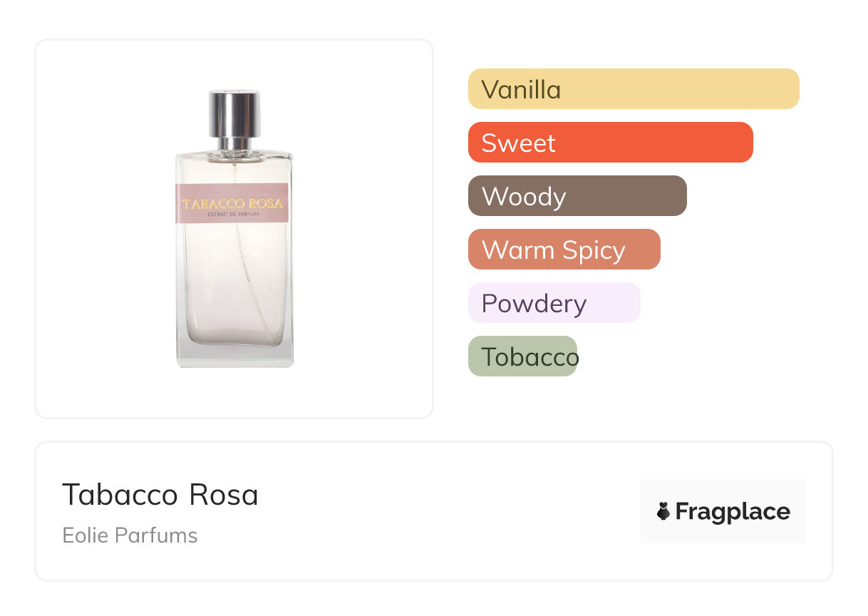The image size is (868, 616).
Task: Click the Fragplace bottle logo icon
Action: [x=663, y=511]
